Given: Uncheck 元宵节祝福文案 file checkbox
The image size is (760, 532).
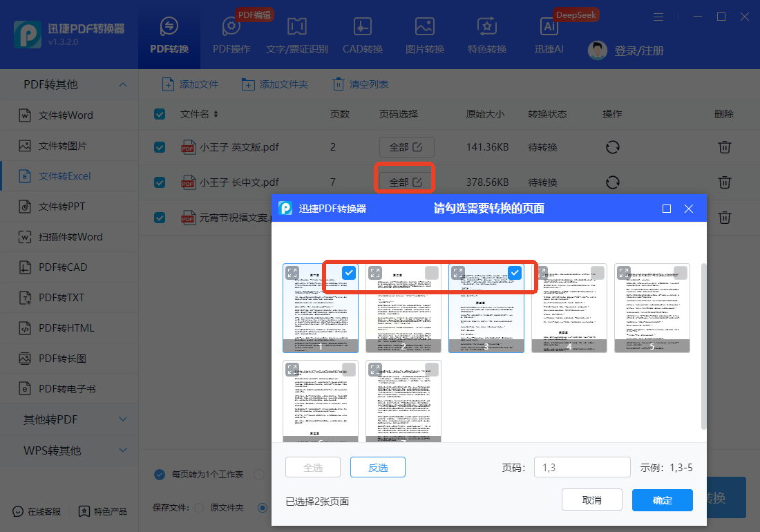Looking at the screenshot, I should coord(160,218).
